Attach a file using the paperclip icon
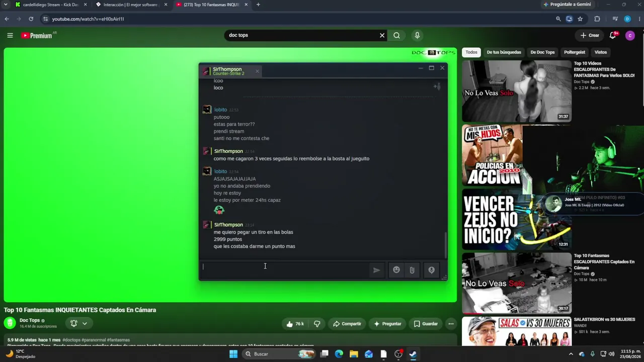Viewport: 644px width, 362px height. pos(412,270)
